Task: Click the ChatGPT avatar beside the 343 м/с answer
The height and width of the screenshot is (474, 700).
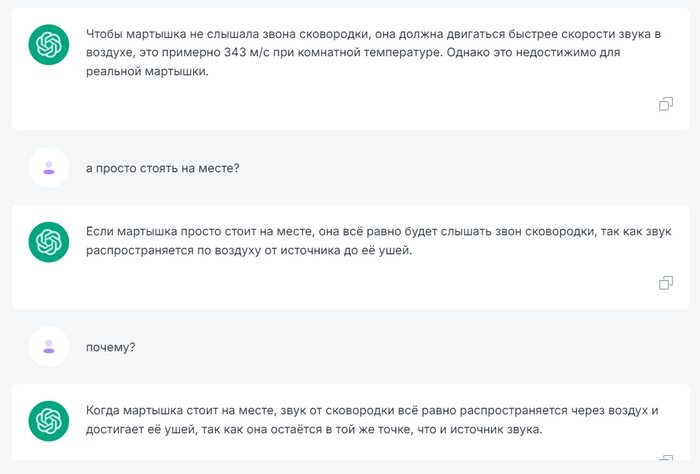Action: point(49,45)
